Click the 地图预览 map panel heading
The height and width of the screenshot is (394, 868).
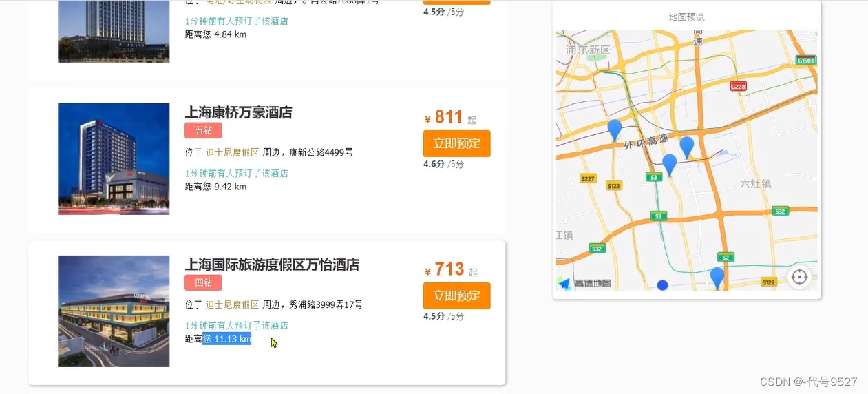point(686,17)
